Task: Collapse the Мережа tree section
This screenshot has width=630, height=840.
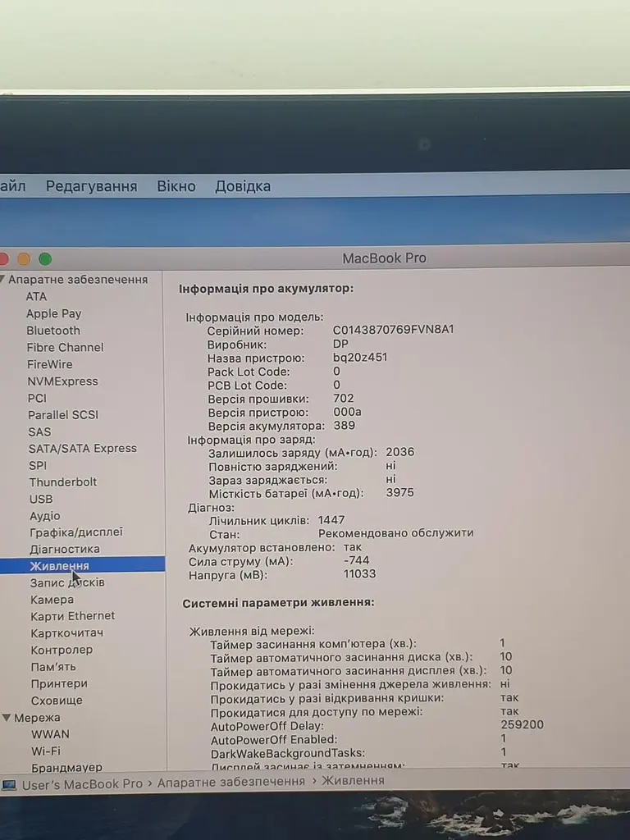Action: coord(7,717)
